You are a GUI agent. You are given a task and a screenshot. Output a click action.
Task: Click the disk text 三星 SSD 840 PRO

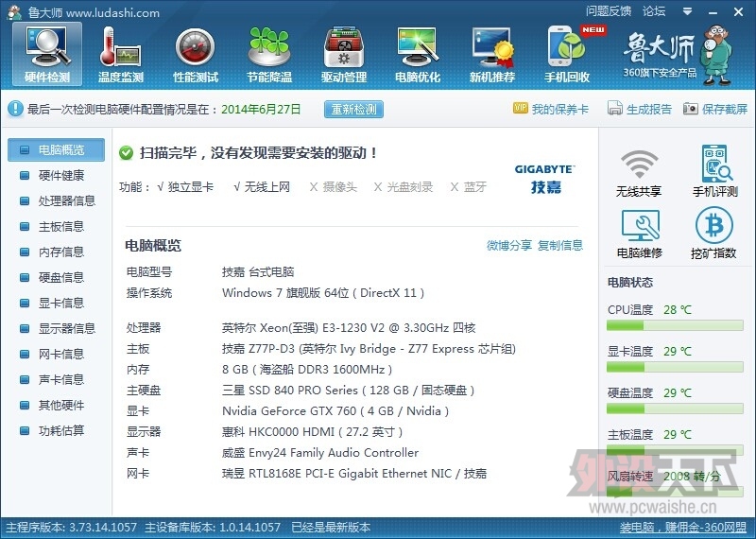[348, 391]
